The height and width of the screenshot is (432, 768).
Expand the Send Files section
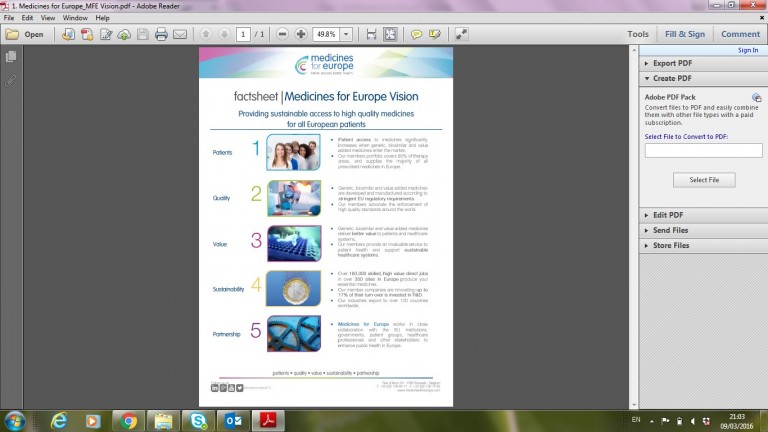[703, 230]
